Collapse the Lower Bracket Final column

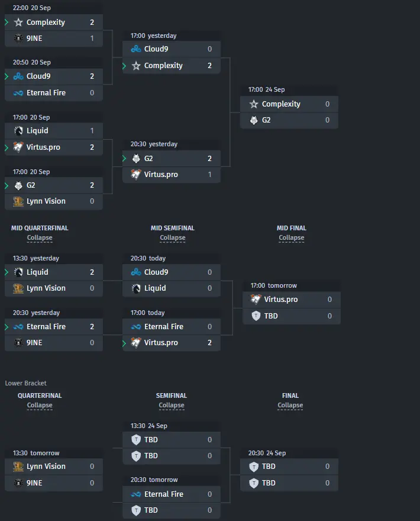pyautogui.click(x=290, y=405)
